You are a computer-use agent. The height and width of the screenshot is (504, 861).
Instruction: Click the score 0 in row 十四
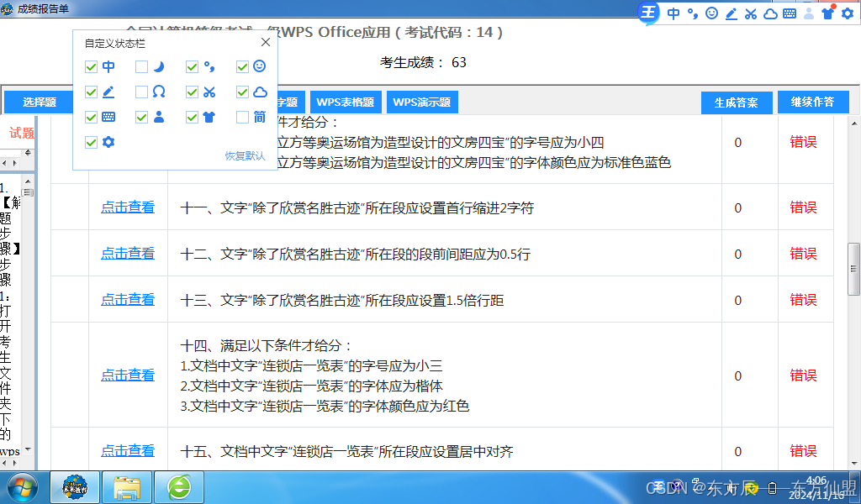(738, 375)
